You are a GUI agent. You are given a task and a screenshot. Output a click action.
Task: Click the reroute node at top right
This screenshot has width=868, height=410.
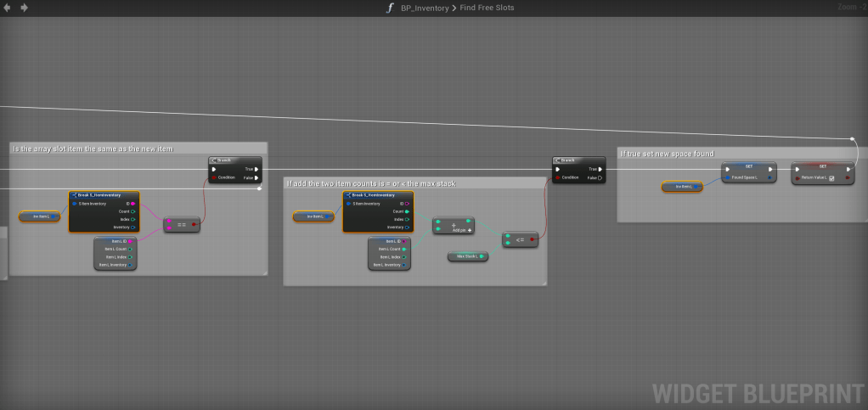tap(853, 138)
